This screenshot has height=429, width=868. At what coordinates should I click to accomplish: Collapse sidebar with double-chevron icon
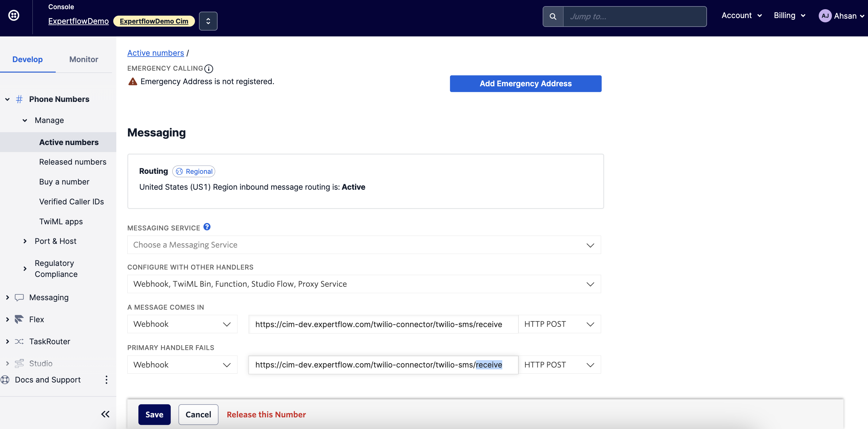click(x=105, y=414)
